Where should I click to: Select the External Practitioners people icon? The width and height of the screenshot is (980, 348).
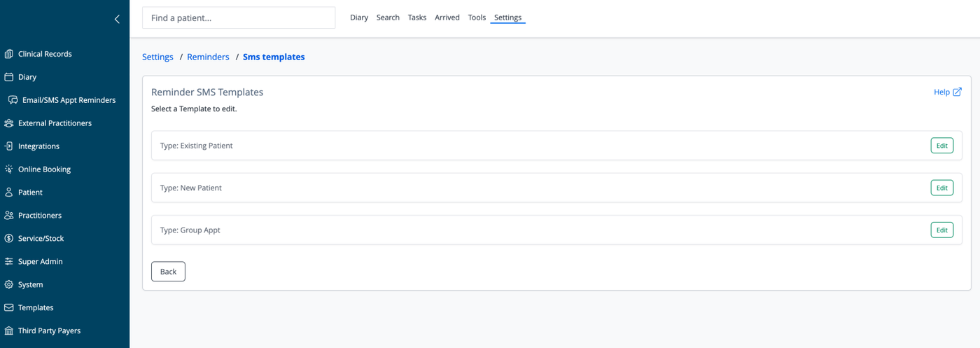point(9,123)
